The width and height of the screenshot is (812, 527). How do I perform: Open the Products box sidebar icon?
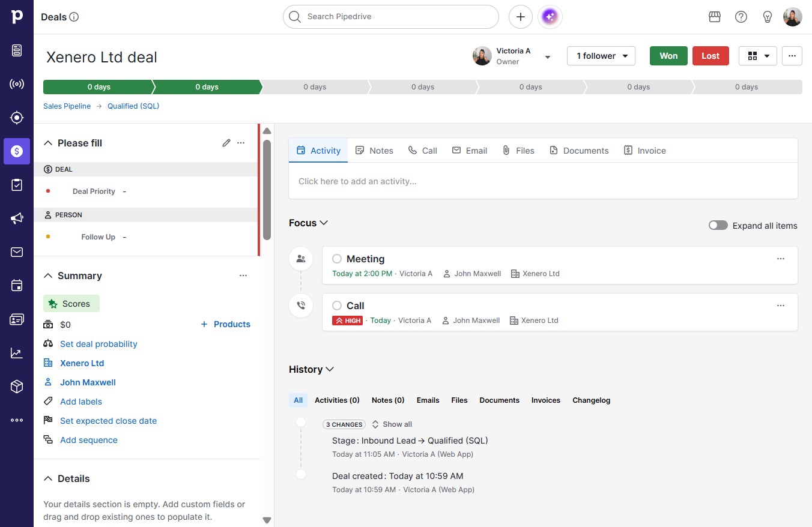(17, 387)
